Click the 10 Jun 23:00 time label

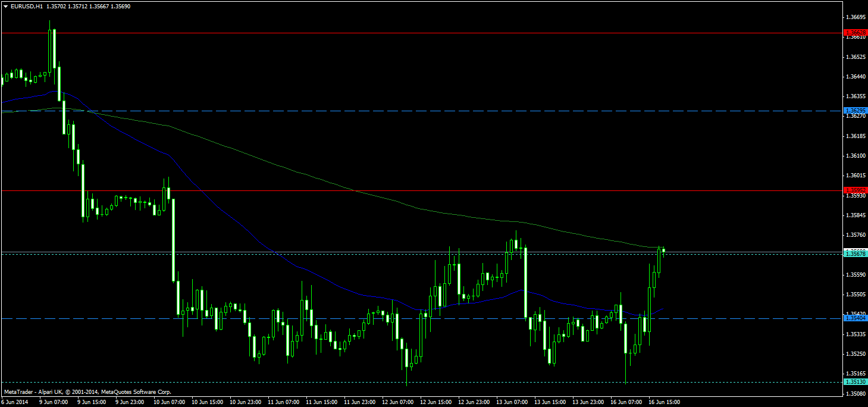[245, 402]
